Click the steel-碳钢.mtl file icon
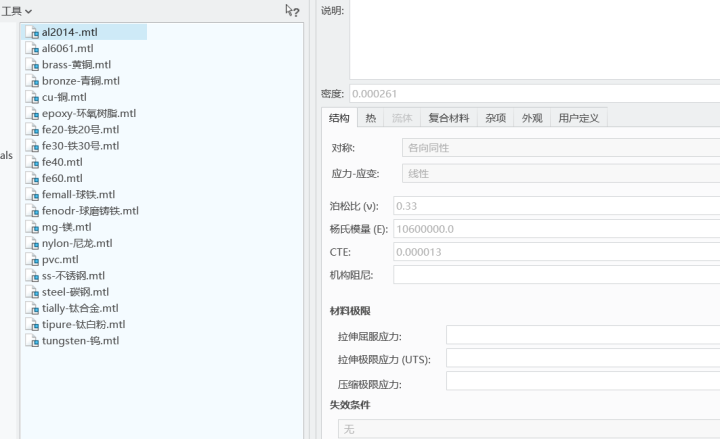 (x=32, y=292)
